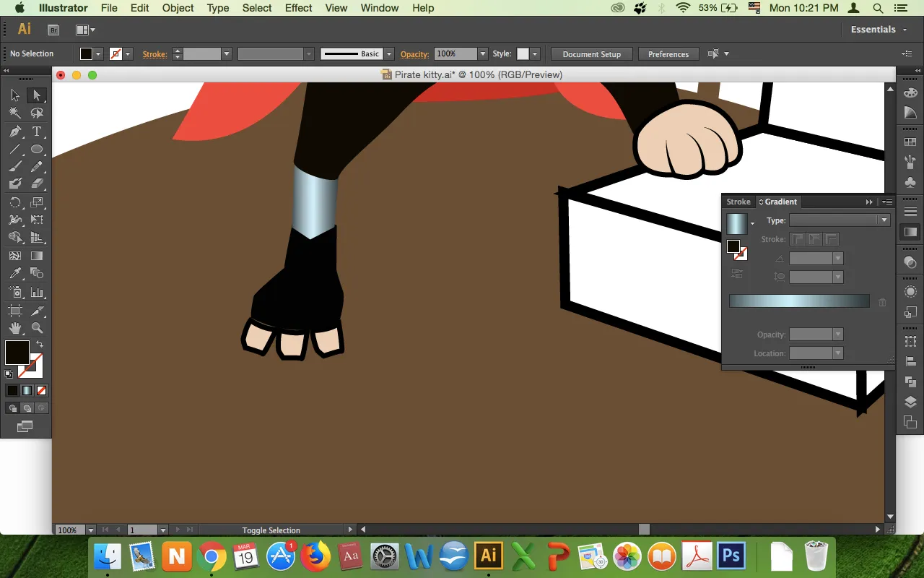Open the artboard navigation dropdown
The image size is (924, 578).
click(x=163, y=530)
